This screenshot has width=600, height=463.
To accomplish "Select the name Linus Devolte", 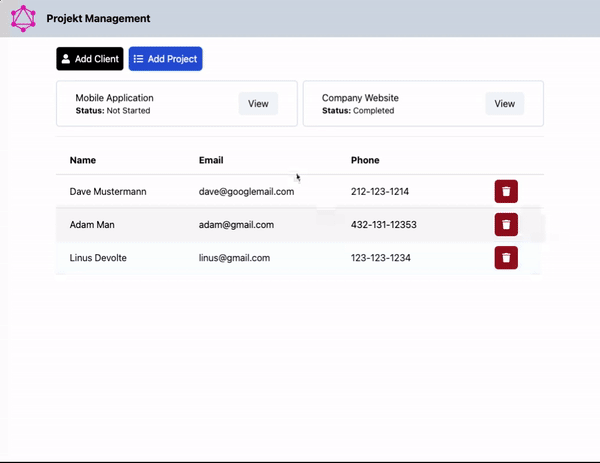I will (x=98, y=258).
